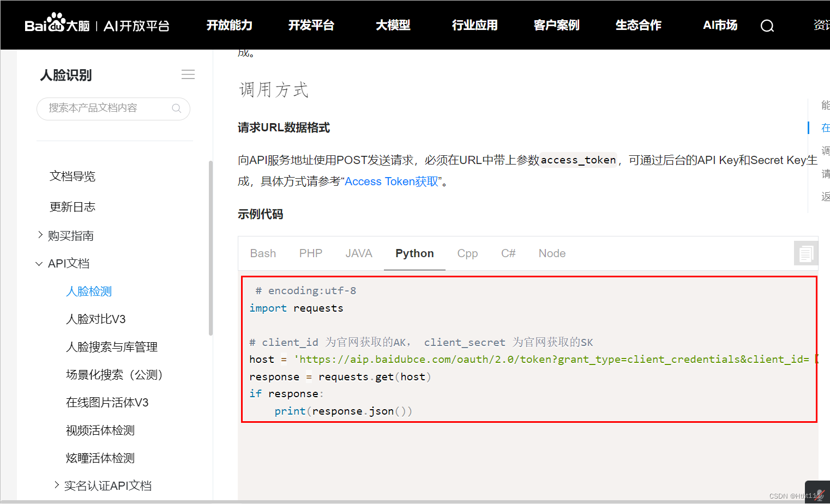Open the 大模型 menu

393,25
